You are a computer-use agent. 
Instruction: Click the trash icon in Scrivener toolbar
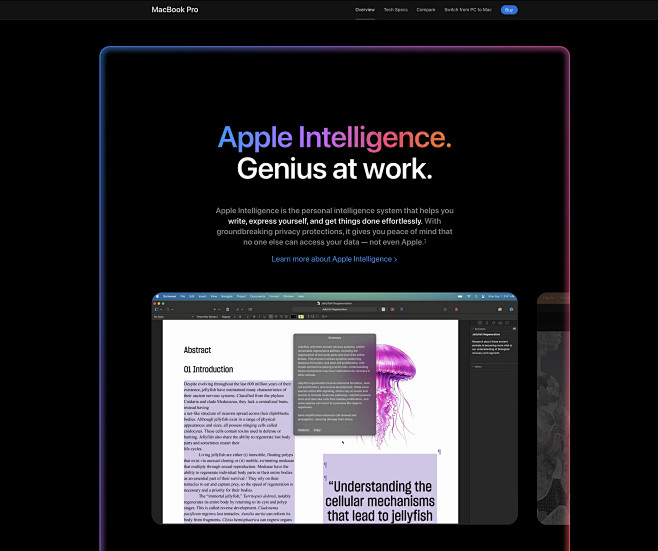(227, 310)
